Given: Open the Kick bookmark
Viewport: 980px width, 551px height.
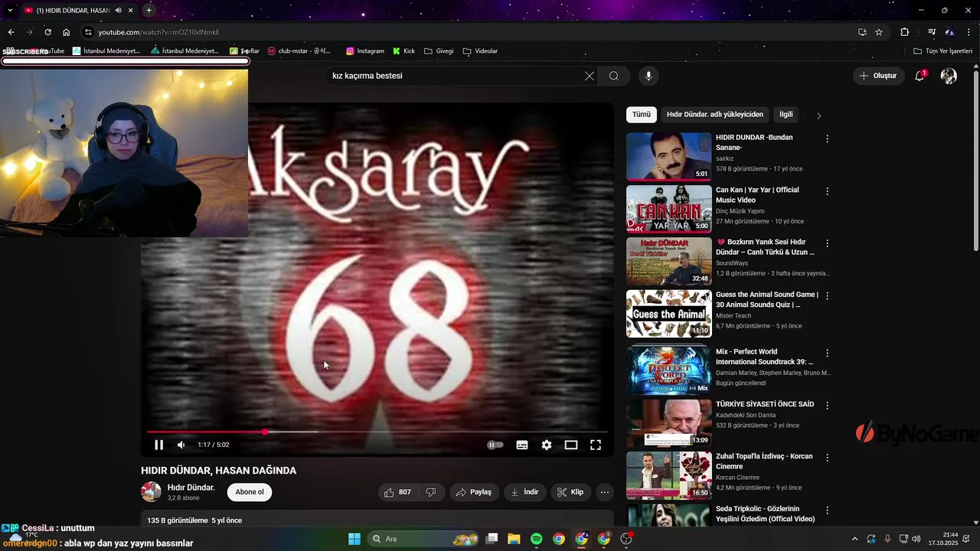Looking at the screenshot, I should pyautogui.click(x=404, y=51).
